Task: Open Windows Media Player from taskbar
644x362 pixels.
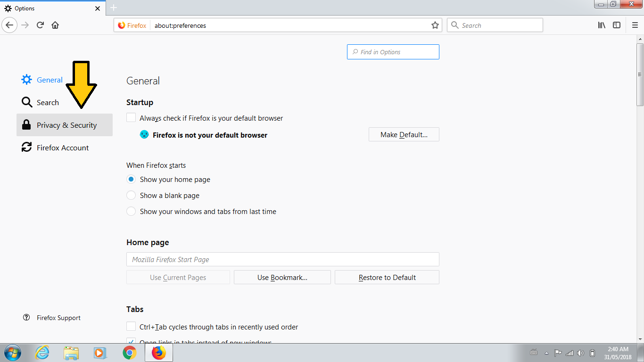Action: (100, 353)
